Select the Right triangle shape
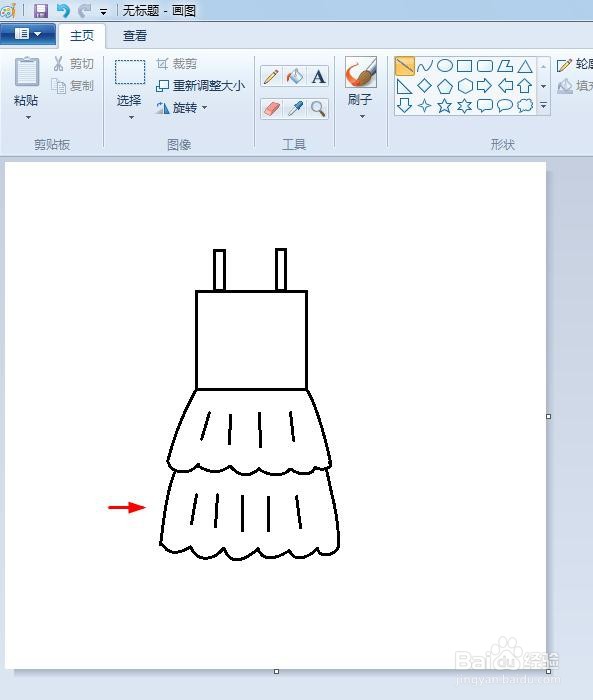 tap(405, 86)
